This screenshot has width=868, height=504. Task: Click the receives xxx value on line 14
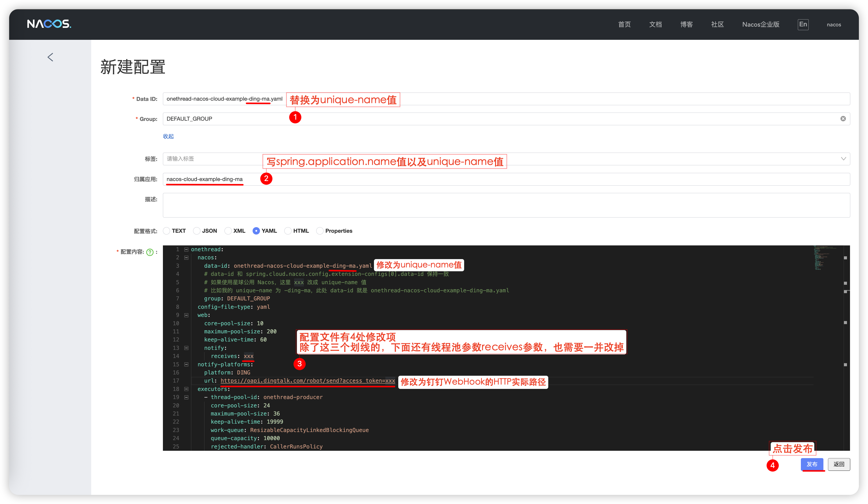[x=248, y=356]
